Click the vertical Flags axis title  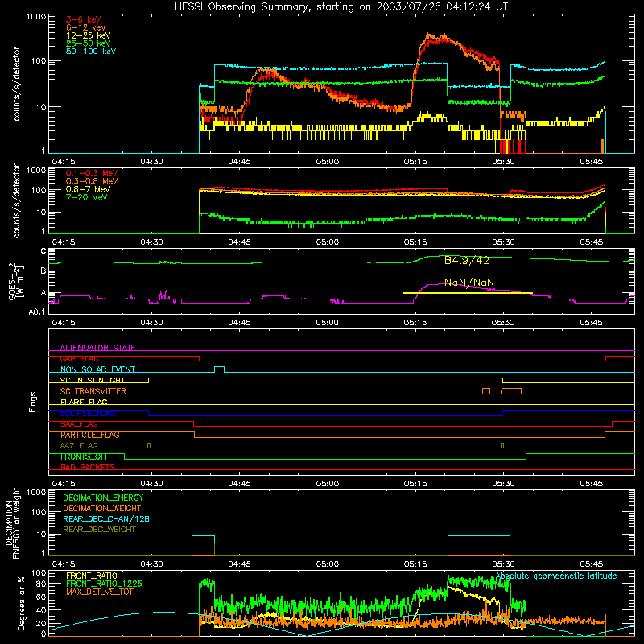click(33, 402)
